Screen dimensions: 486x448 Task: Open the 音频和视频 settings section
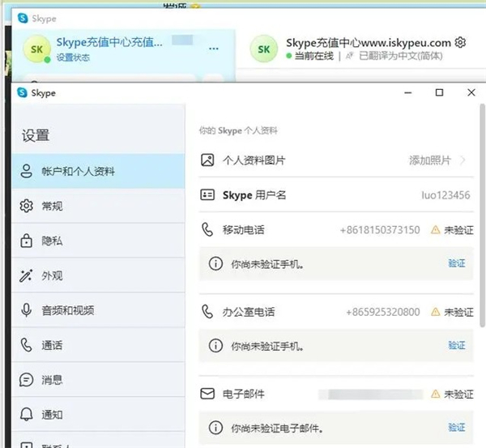click(98, 310)
